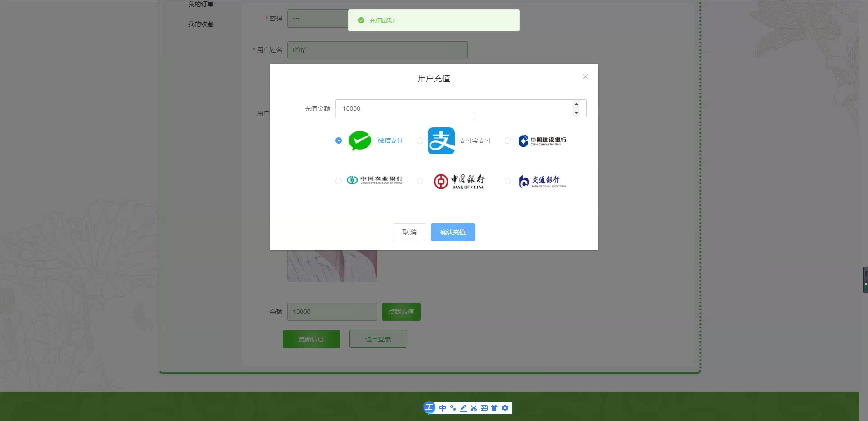
Task: Select Agricultural Bank of China radio button
Action: pyautogui.click(x=339, y=181)
